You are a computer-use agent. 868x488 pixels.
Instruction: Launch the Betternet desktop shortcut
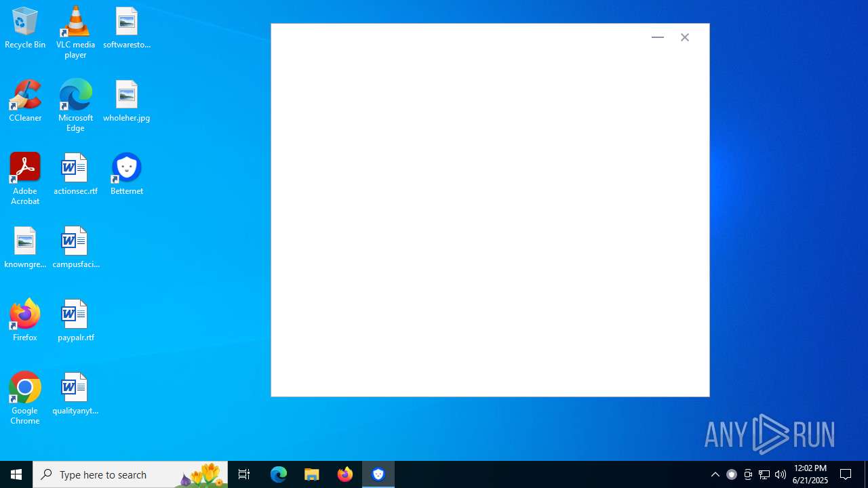(127, 175)
